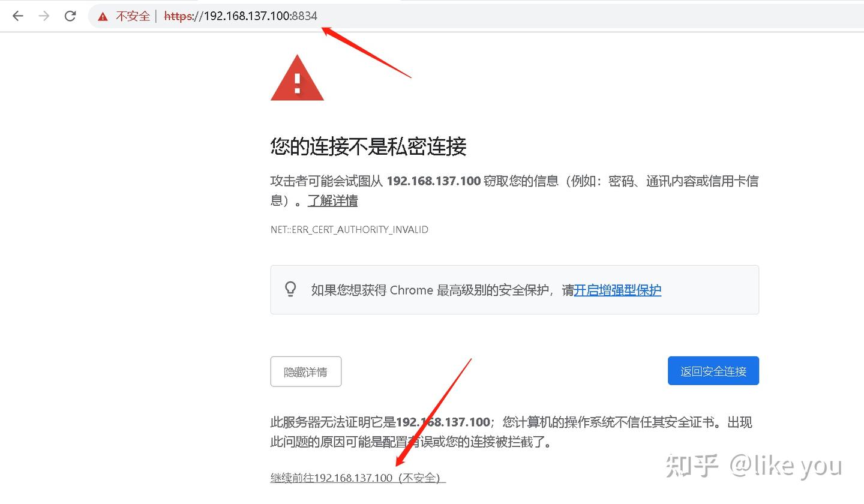Image resolution: width=864 pixels, height=504 pixels.
Task: Click the 不安全 security label in the address bar
Action: [x=133, y=16]
